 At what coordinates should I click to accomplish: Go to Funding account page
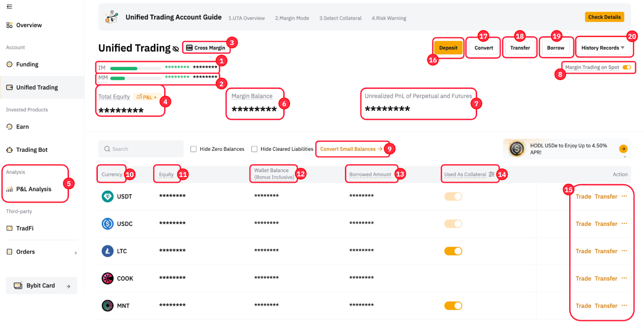(x=27, y=64)
